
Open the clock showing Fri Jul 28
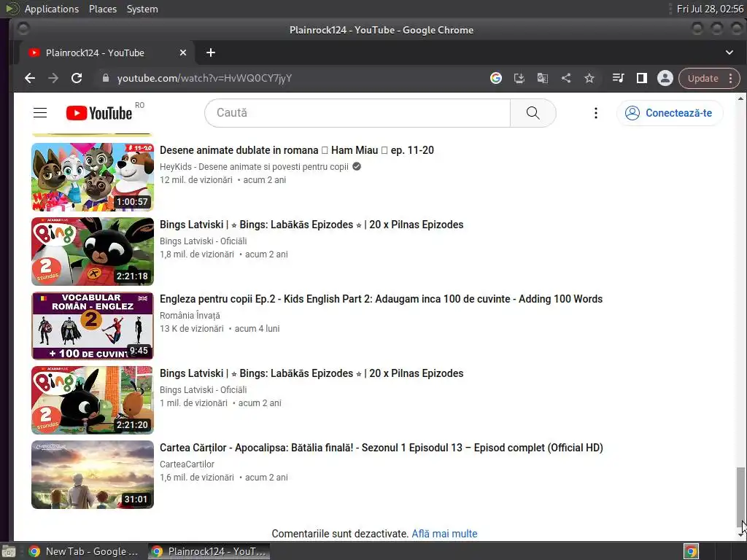click(710, 9)
